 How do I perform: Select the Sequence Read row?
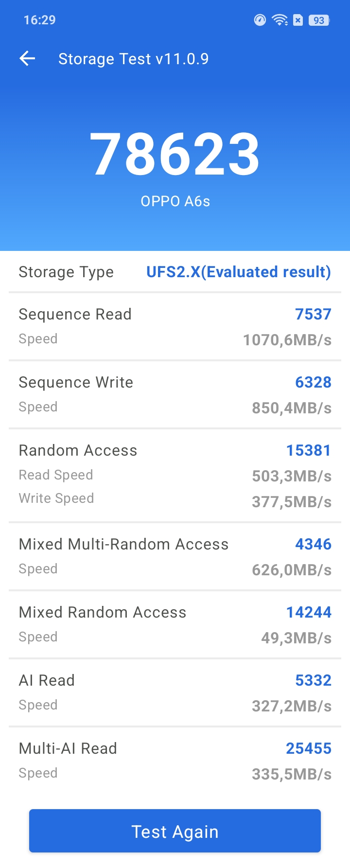[x=175, y=326]
